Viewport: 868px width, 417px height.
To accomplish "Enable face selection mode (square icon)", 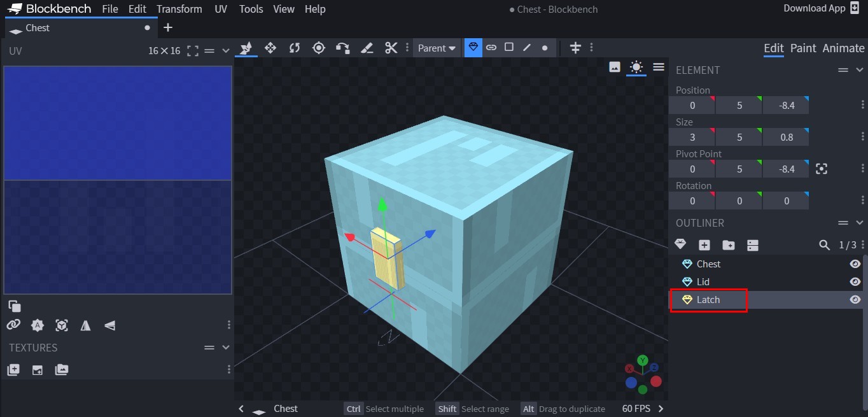I will 509,47.
